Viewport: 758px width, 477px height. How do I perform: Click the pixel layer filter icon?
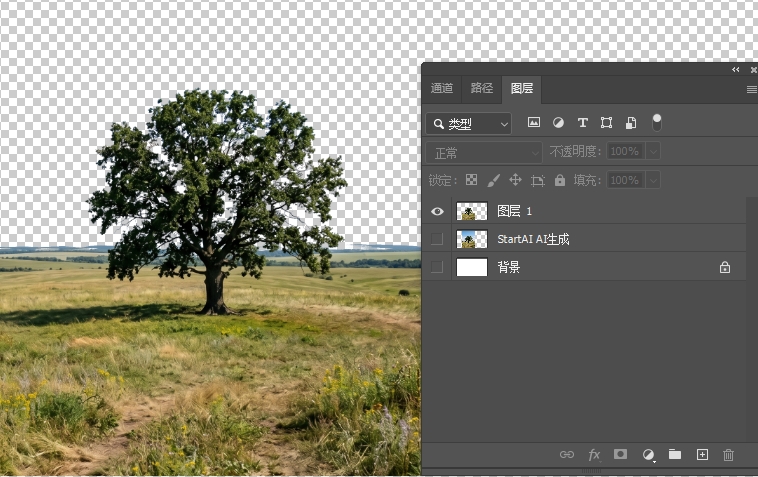click(x=534, y=123)
